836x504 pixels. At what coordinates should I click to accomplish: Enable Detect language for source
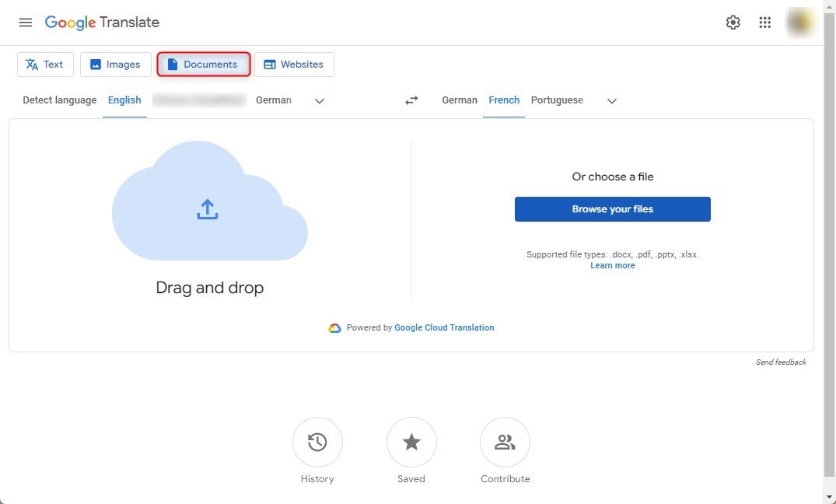pos(59,100)
